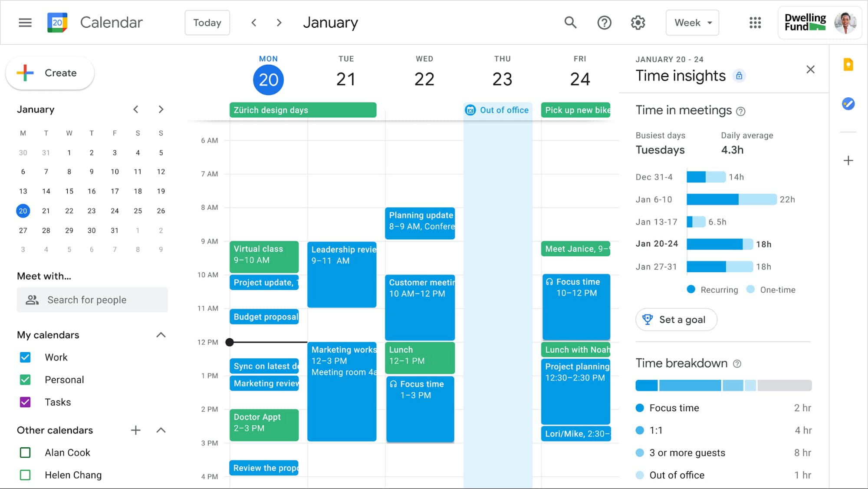Navigate to Today in calendar
This screenshot has height=489, width=868.
[208, 22]
